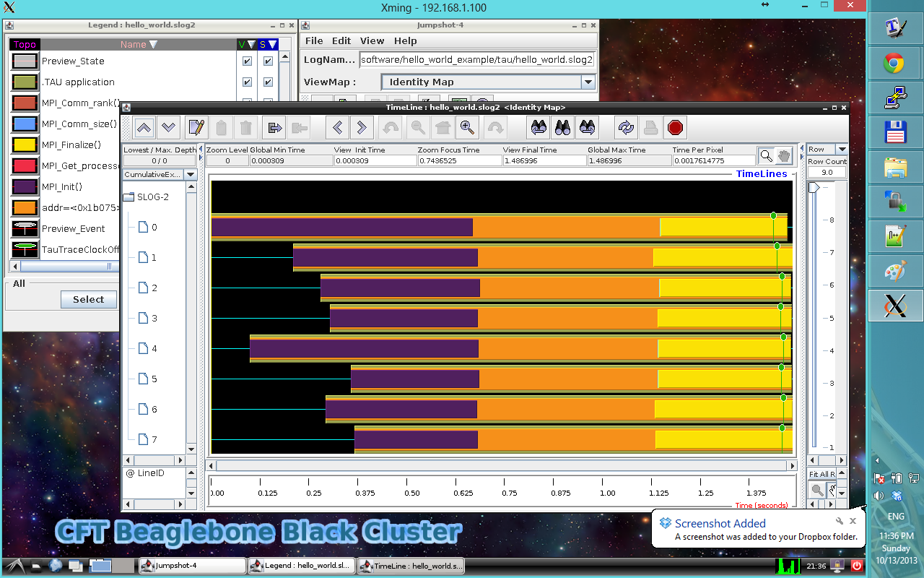The height and width of the screenshot is (578, 924).
Task: Click the Row Count value field
Action: (x=827, y=173)
